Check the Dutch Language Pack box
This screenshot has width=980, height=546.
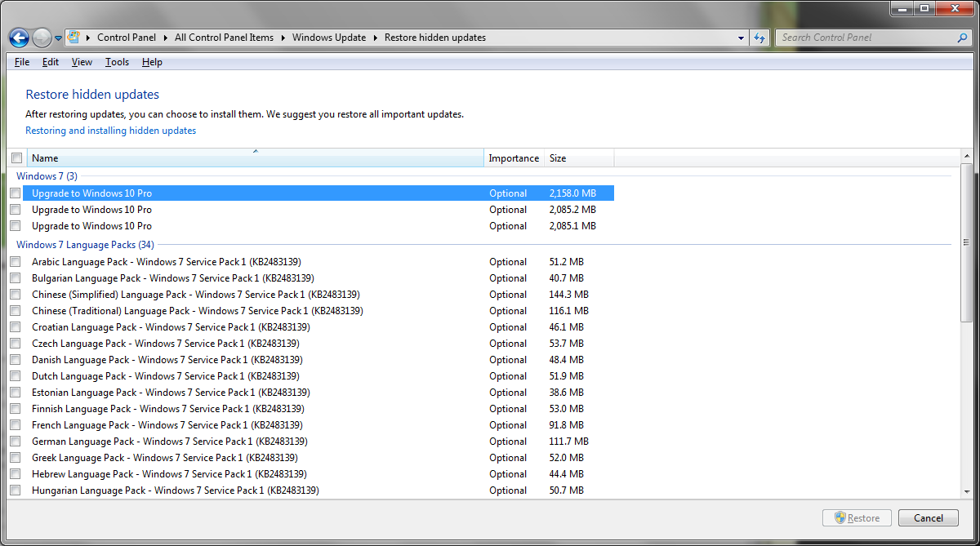click(16, 376)
